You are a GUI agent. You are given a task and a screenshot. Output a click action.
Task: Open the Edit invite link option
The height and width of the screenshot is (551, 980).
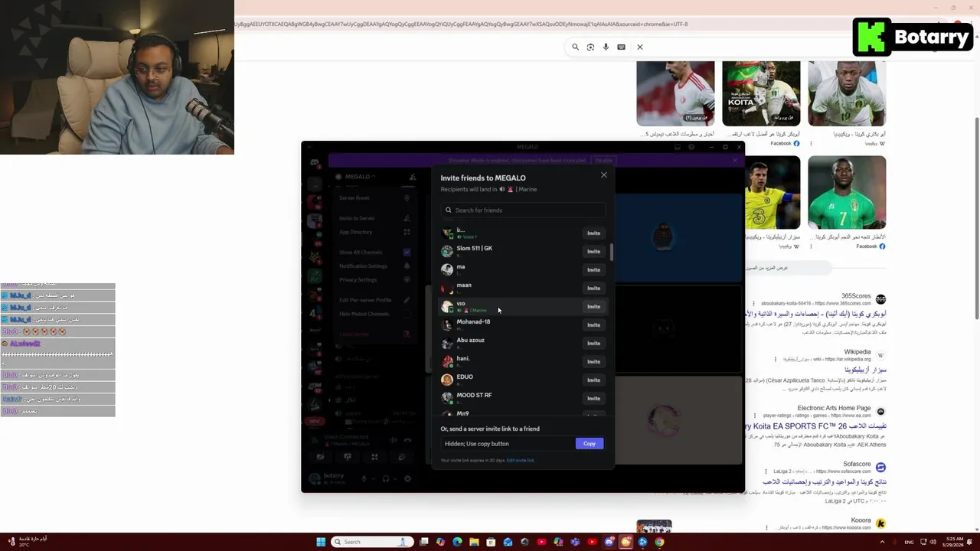pyautogui.click(x=521, y=460)
